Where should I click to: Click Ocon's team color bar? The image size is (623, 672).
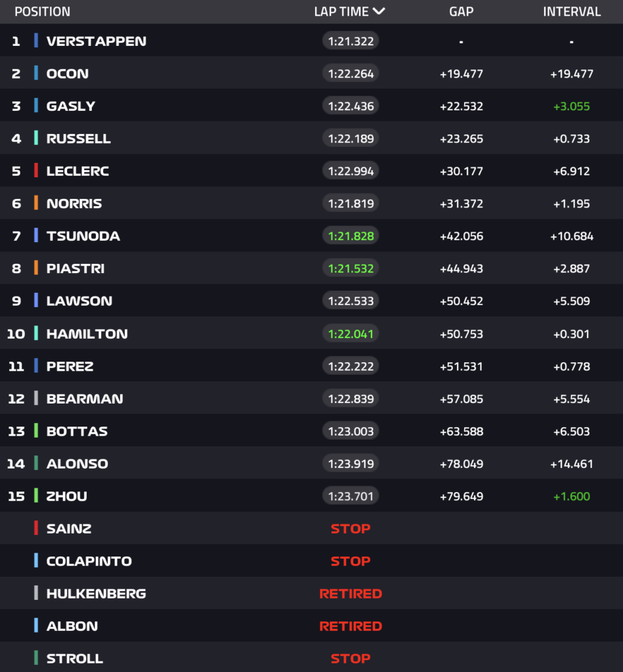(x=36, y=73)
